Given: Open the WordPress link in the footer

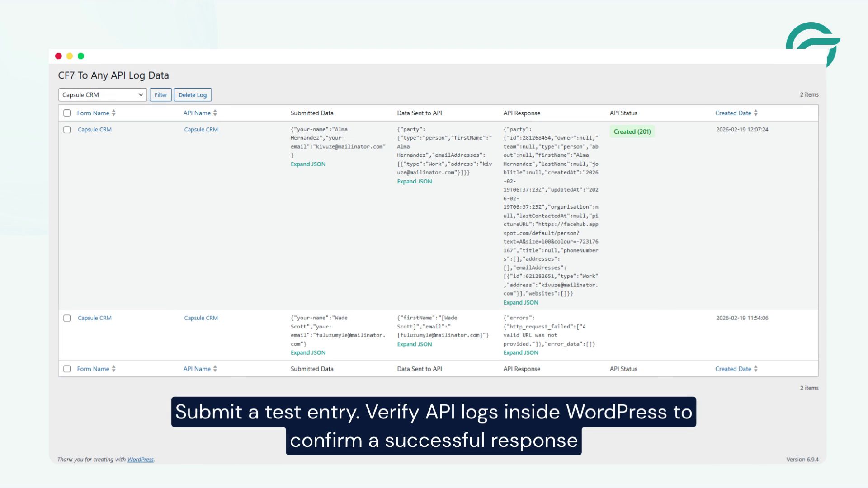Looking at the screenshot, I should tap(140, 460).
